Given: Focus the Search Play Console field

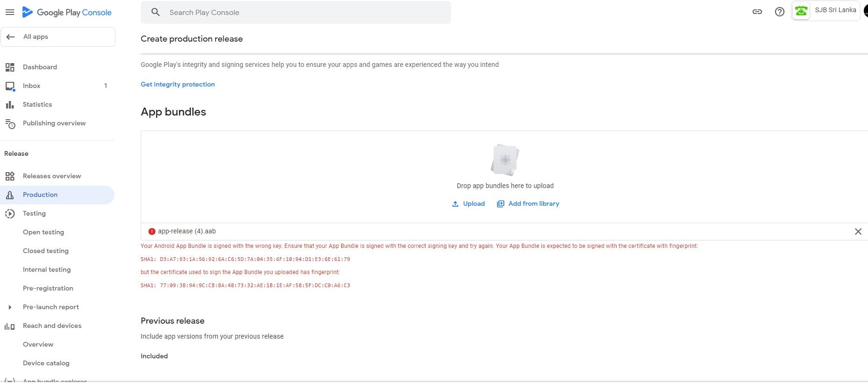Looking at the screenshot, I should pos(295,12).
